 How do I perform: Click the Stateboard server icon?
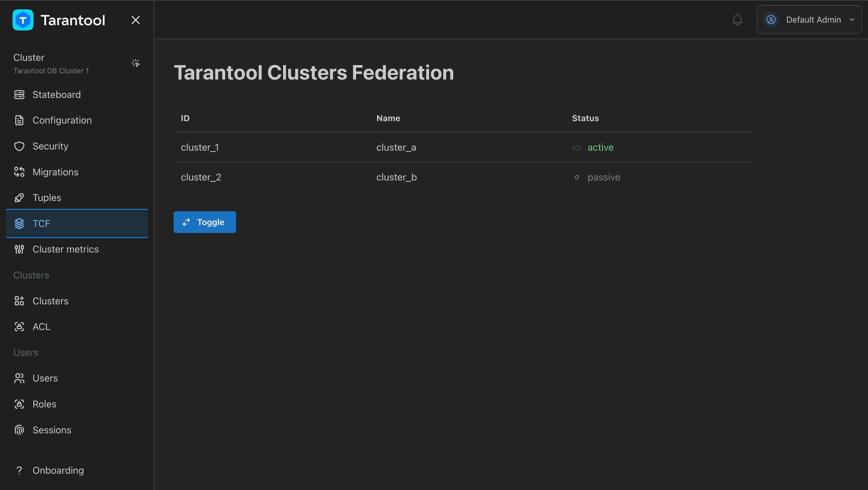click(19, 95)
